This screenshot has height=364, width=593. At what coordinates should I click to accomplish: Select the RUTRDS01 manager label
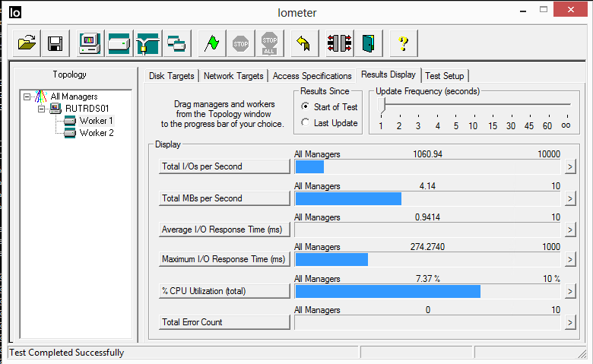point(87,109)
